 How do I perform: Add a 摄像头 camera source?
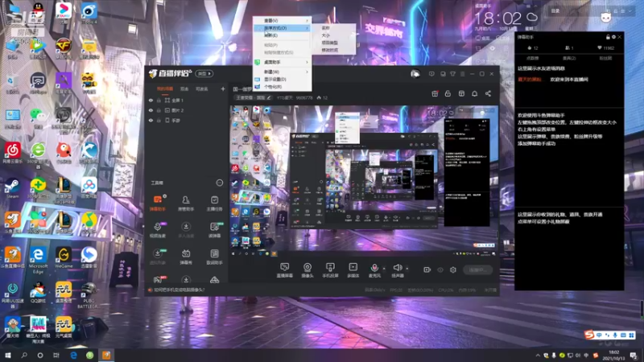pos(308,270)
